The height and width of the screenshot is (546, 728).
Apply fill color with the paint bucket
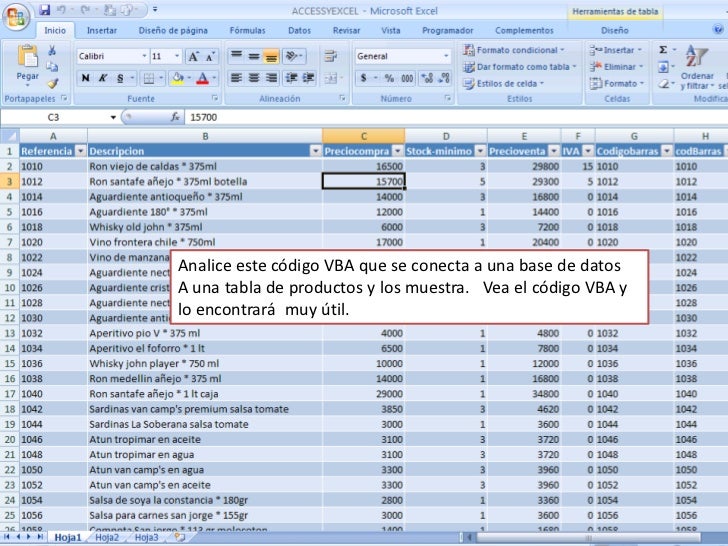pyautogui.click(x=177, y=78)
